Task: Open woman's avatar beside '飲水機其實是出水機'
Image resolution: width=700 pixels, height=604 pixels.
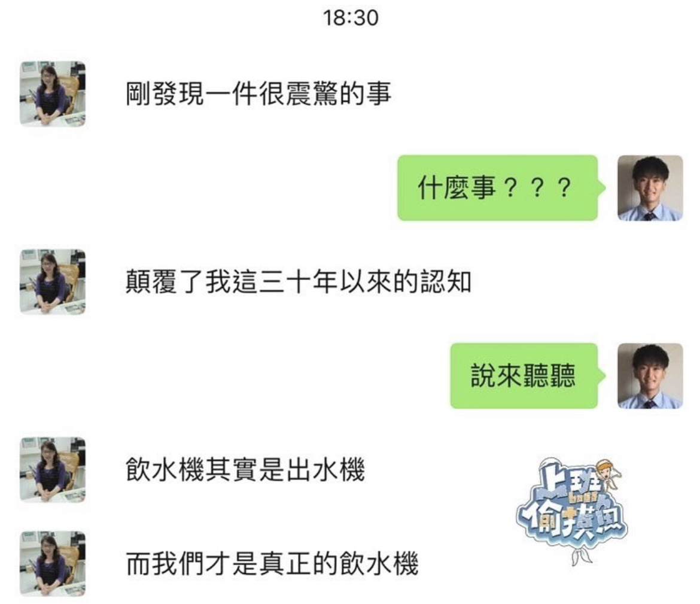Action: click(53, 470)
